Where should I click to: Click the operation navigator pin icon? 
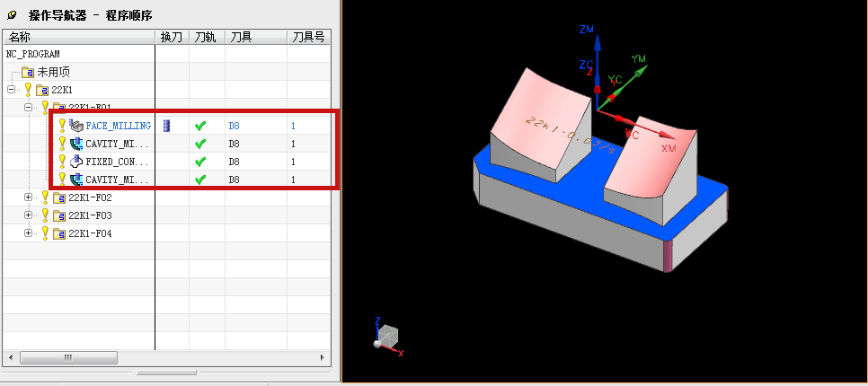(x=11, y=14)
